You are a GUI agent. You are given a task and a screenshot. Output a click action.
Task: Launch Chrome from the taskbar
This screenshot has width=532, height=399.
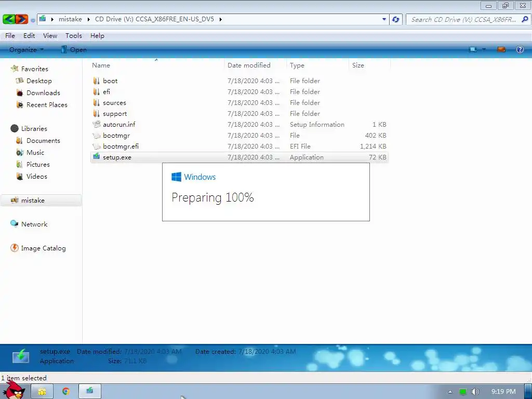click(66, 392)
